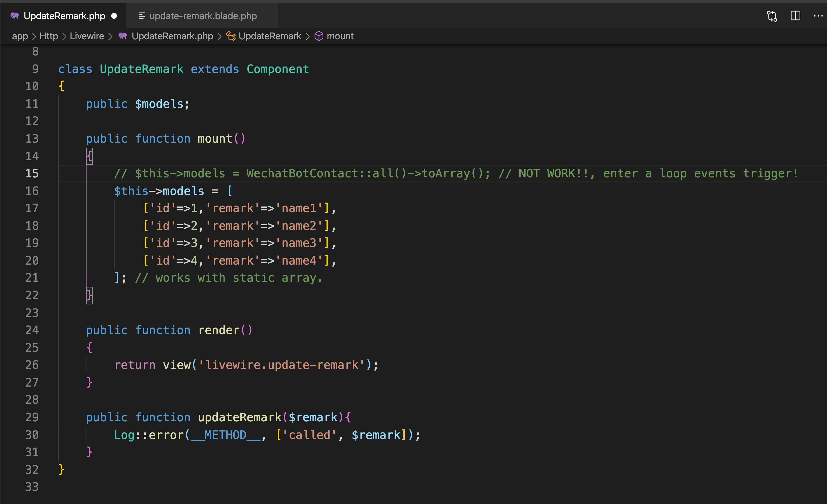The width and height of the screenshot is (827, 504).
Task: Open the Open Changes comparison icon
Action: [x=772, y=16]
